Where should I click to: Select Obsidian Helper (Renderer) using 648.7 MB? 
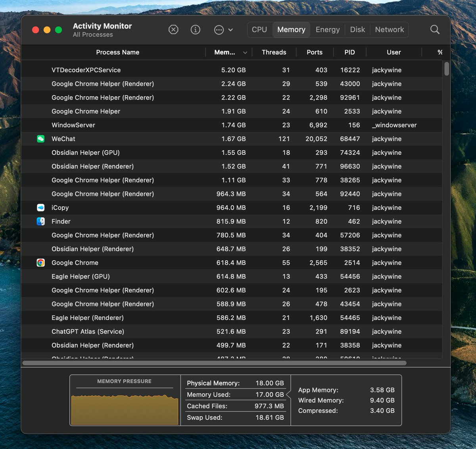click(x=231, y=249)
